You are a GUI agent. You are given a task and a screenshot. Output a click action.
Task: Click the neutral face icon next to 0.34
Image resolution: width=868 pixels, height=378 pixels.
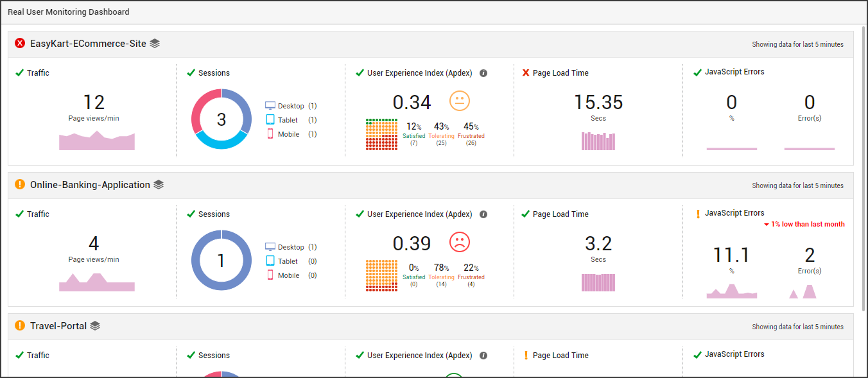(460, 101)
